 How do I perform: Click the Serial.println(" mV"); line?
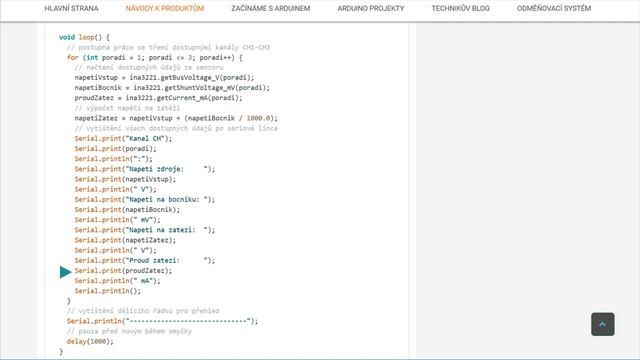point(118,220)
